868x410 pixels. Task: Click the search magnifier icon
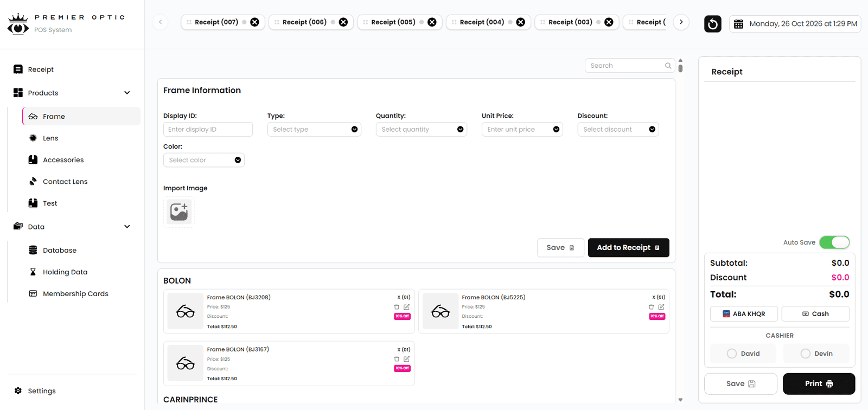[x=668, y=66]
